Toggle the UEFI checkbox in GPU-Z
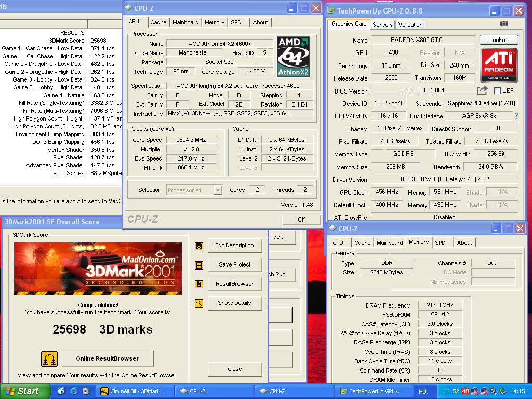Viewport: 532px width, 399px height. 497,90
